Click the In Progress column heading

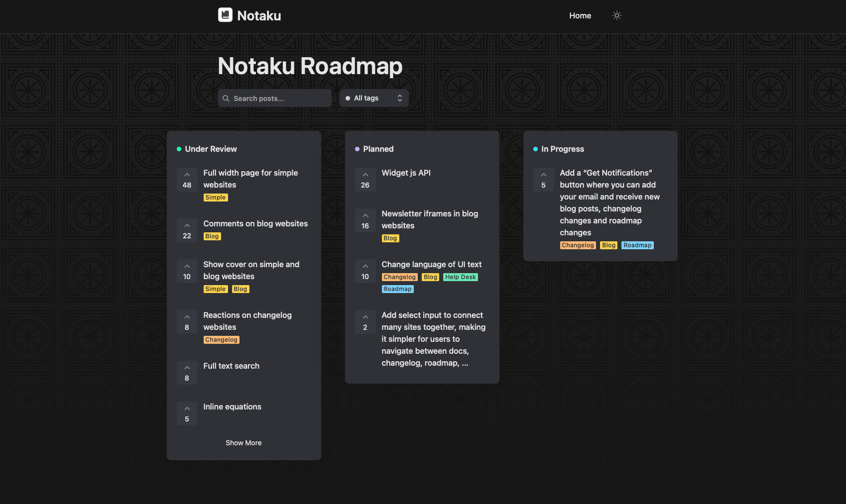pyautogui.click(x=563, y=149)
